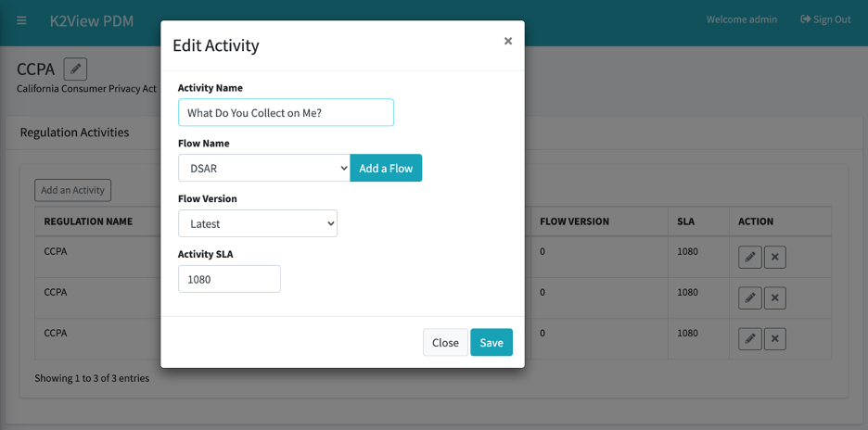
Task: Focus the Activity SLA input field
Action: coord(229,279)
